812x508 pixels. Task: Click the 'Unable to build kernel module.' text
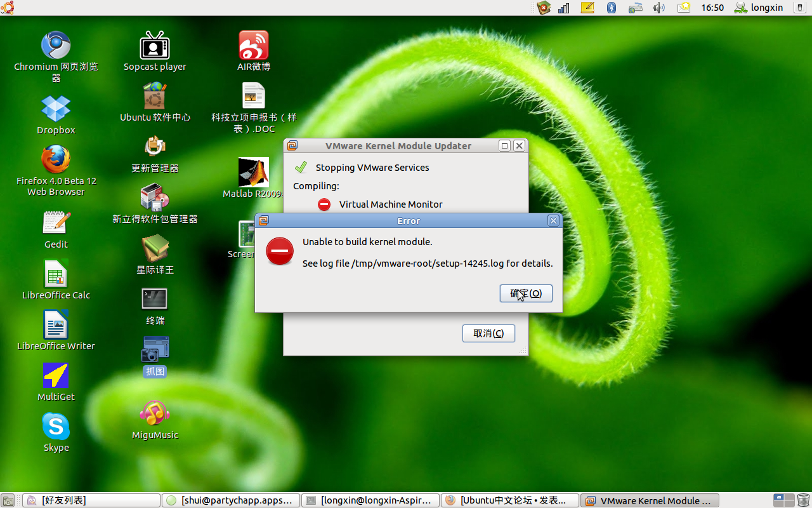tap(367, 242)
